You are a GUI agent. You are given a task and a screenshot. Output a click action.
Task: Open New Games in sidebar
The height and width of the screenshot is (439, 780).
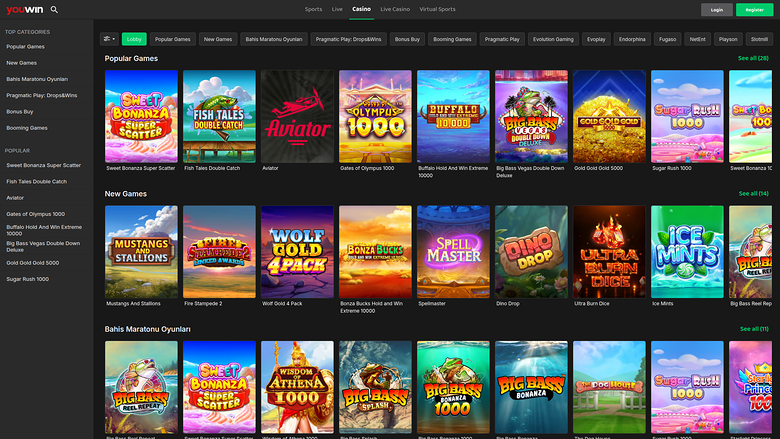point(21,63)
